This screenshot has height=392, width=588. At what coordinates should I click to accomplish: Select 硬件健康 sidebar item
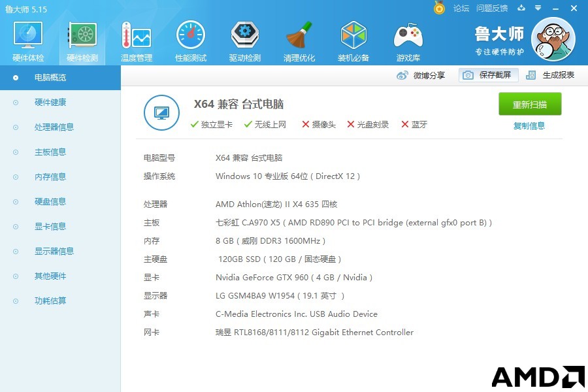coord(60,103)
